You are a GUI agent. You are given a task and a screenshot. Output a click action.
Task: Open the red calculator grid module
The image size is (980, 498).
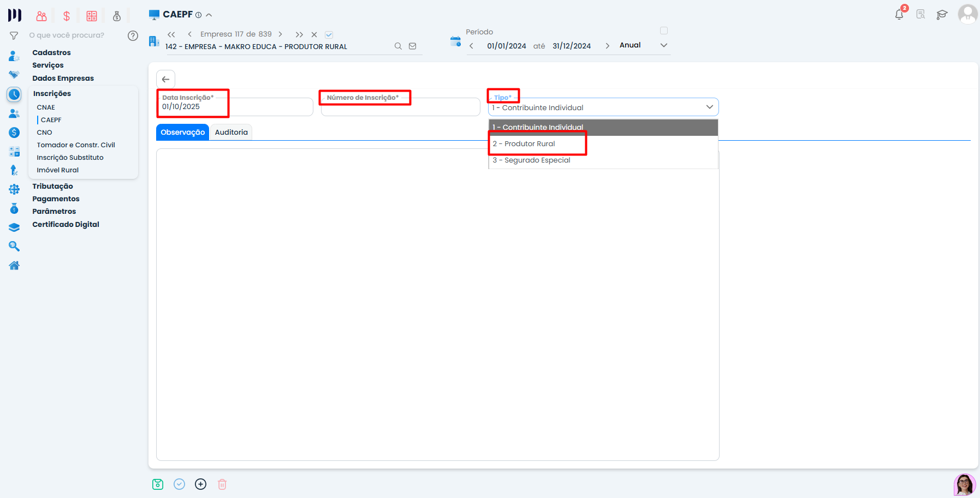point(92,16)
